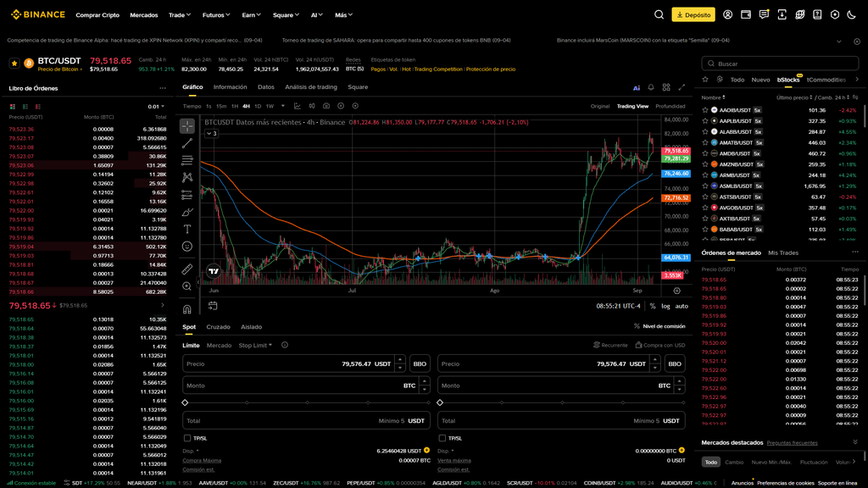Toggle the magnet snap tool

pos(187,309)
